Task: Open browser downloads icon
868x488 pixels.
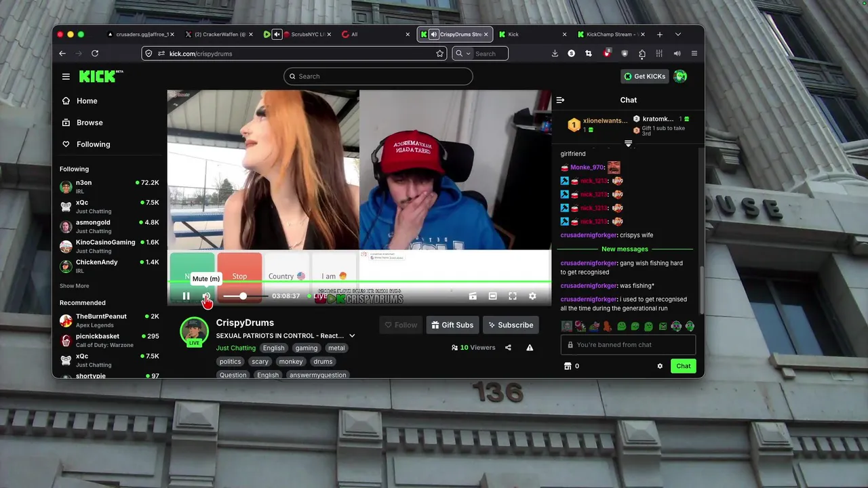Action: pos(555,54)
